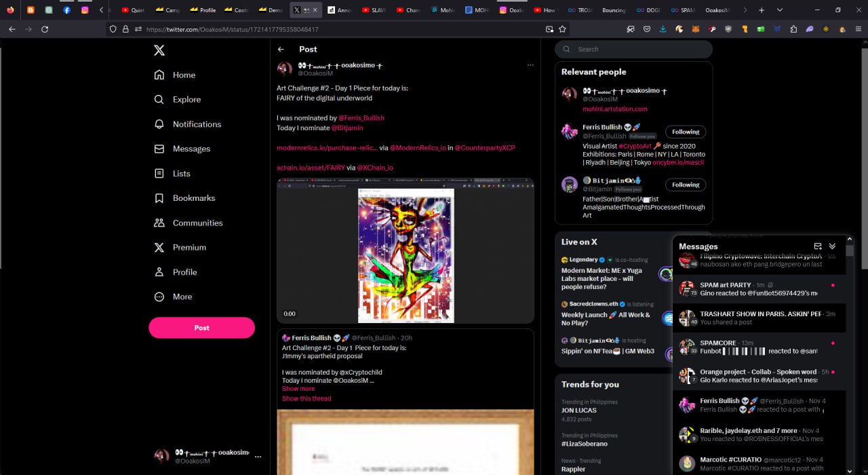This screenshot has height=475, width=868.
Task: Click Following button for Bitjamin
Action: click(x=686, y=185)
